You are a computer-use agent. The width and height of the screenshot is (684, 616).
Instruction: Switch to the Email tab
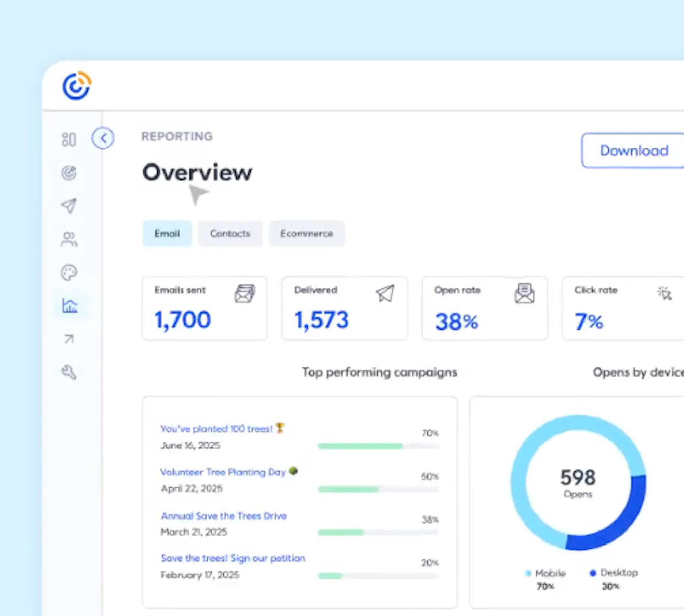167,234
